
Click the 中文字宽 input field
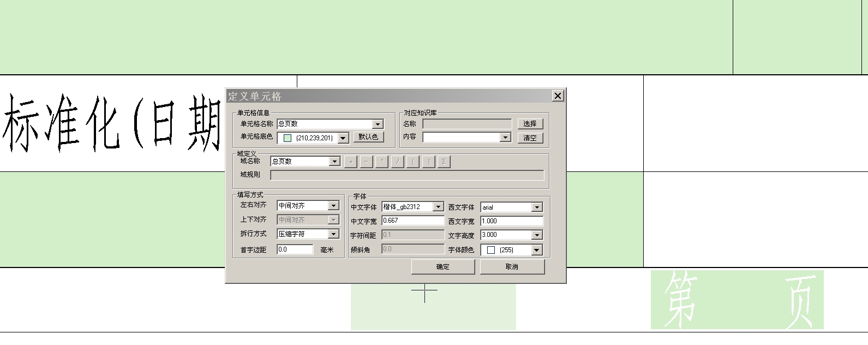[x=412, y=221]
